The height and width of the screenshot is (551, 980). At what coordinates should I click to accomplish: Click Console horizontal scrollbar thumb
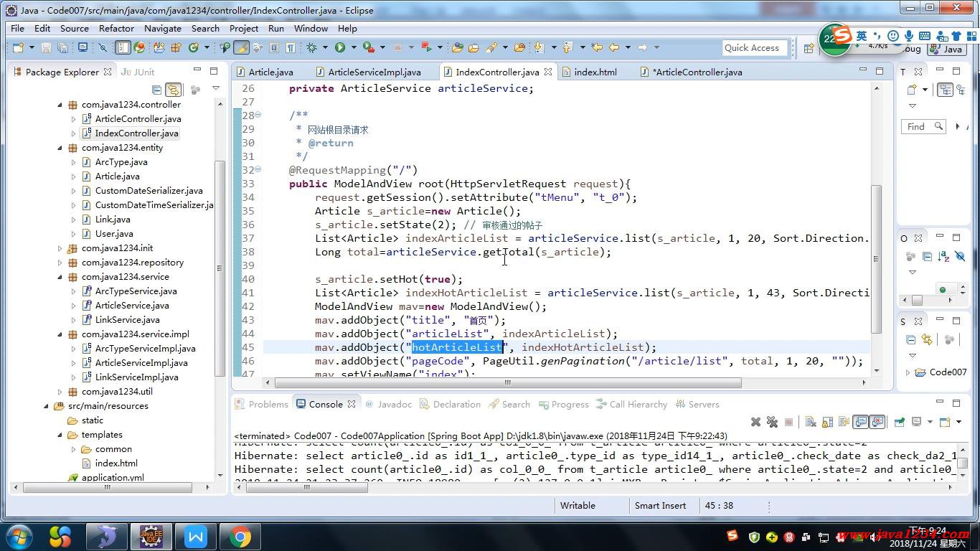coord(307,488)
